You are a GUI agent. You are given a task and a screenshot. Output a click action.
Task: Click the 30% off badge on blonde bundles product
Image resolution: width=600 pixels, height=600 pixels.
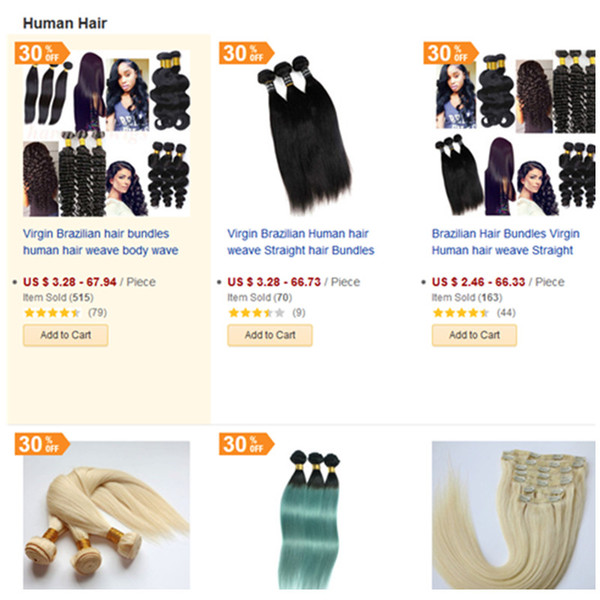click(x=42, y=444)
